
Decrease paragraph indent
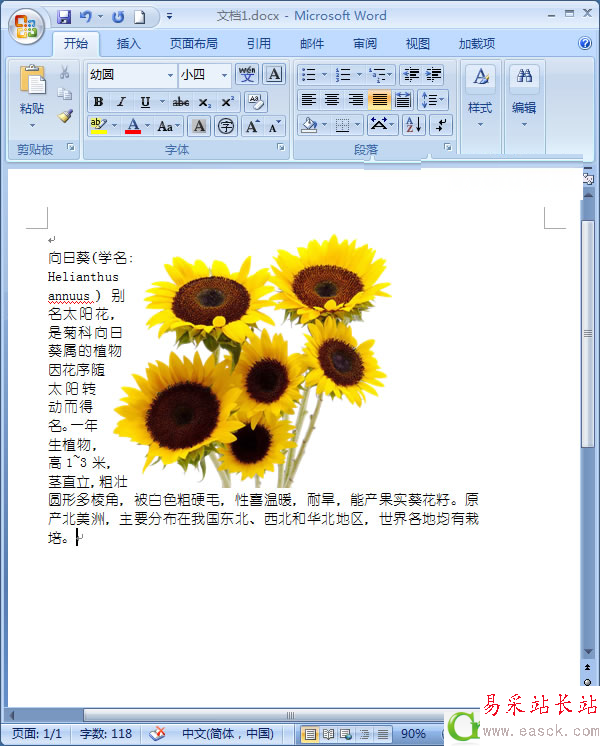click(411, 75)
